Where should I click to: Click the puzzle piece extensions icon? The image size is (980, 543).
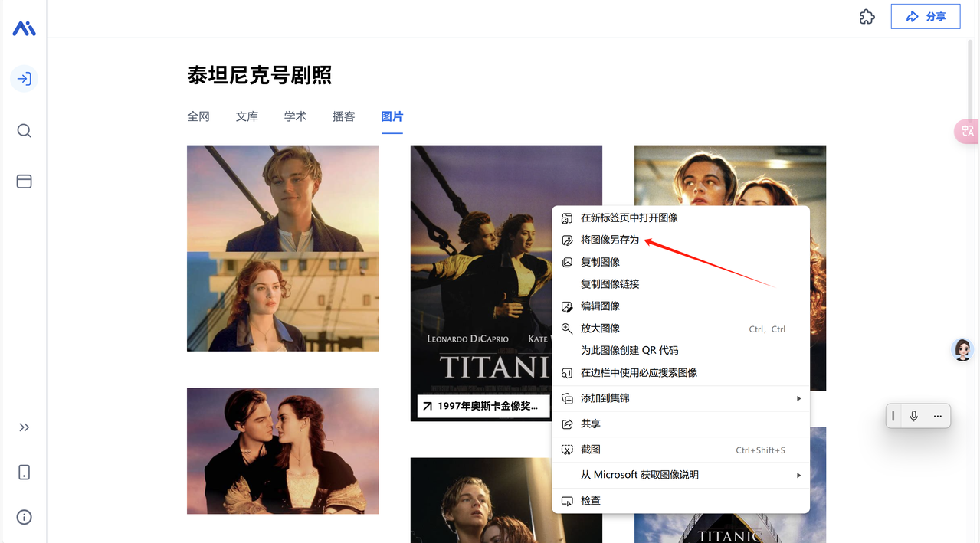point(867,17)
